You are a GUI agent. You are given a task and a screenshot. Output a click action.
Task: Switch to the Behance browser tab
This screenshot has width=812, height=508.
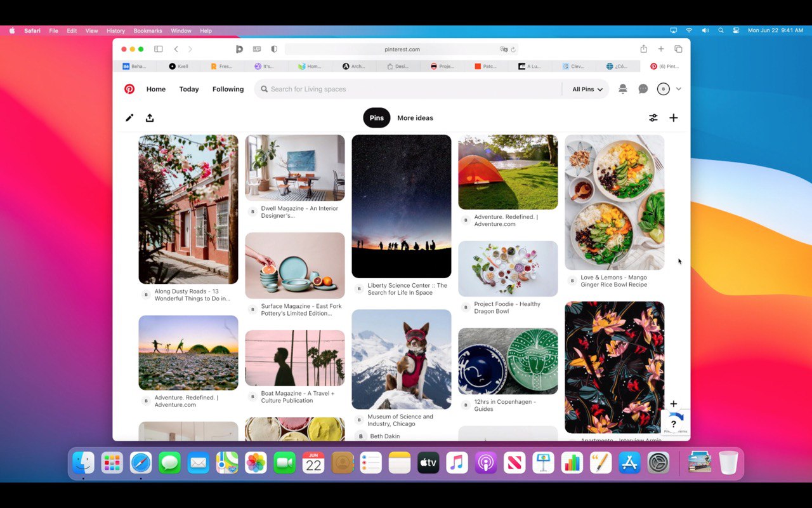pyautogui.click(x=135, y=66)
